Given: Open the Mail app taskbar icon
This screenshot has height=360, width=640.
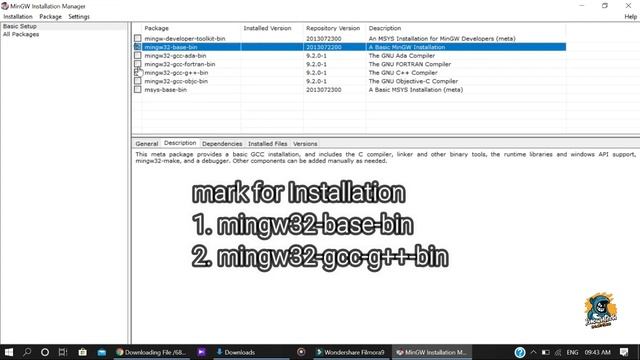Looking at the screenshot, I should click(102, 352).
